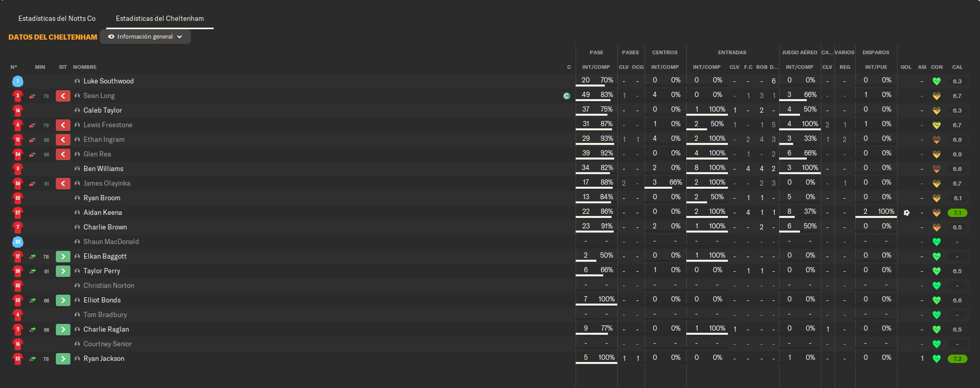Screen dimensions: 980x388
Task: Switch to Estadísticas del Notts Co tab
Action: pyautogui.click(x=57, y=18)
